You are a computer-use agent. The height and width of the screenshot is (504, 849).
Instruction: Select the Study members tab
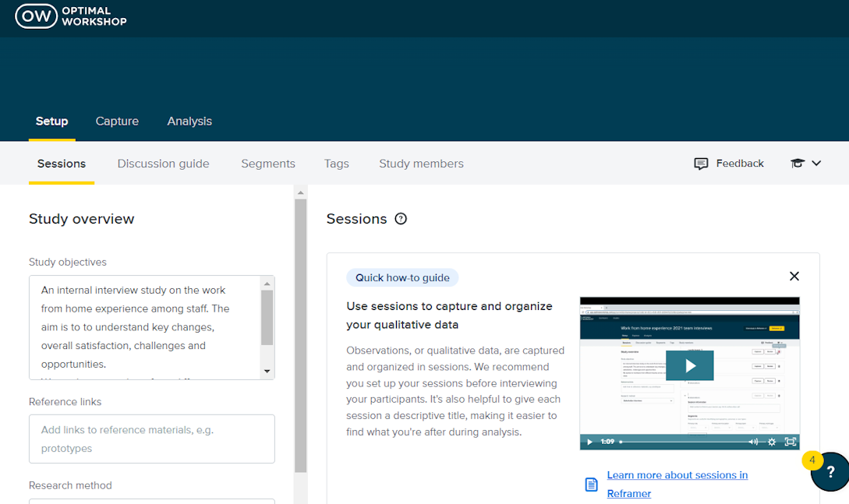(421, 164)
